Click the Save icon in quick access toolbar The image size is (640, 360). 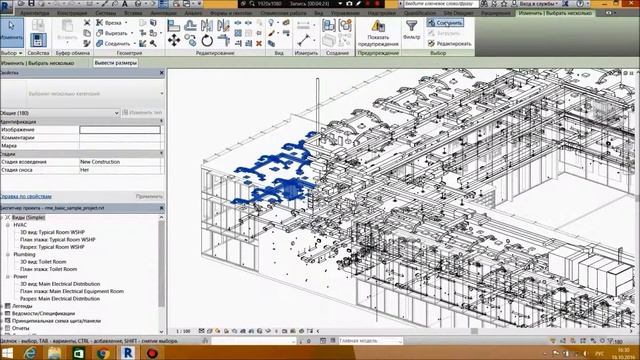pyautogui.click(x=31, y=3)
